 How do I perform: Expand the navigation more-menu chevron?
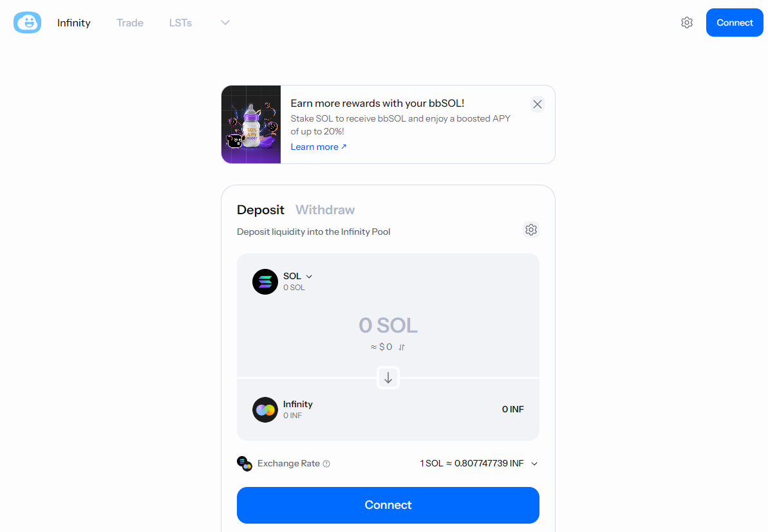coord(225,23)
